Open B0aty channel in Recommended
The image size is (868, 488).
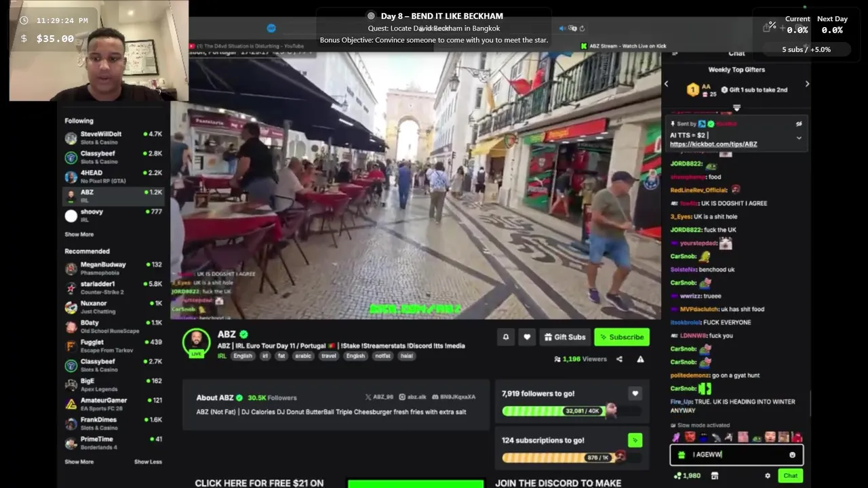pos(114,327)
